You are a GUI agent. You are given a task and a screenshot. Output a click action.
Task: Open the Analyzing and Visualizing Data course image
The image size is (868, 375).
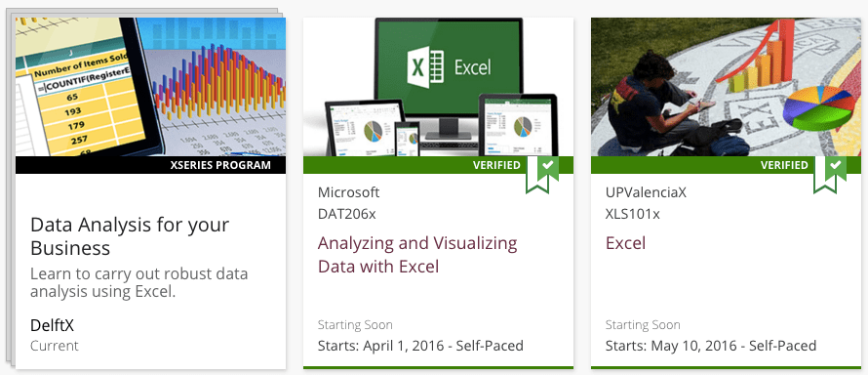click(439, 87)
